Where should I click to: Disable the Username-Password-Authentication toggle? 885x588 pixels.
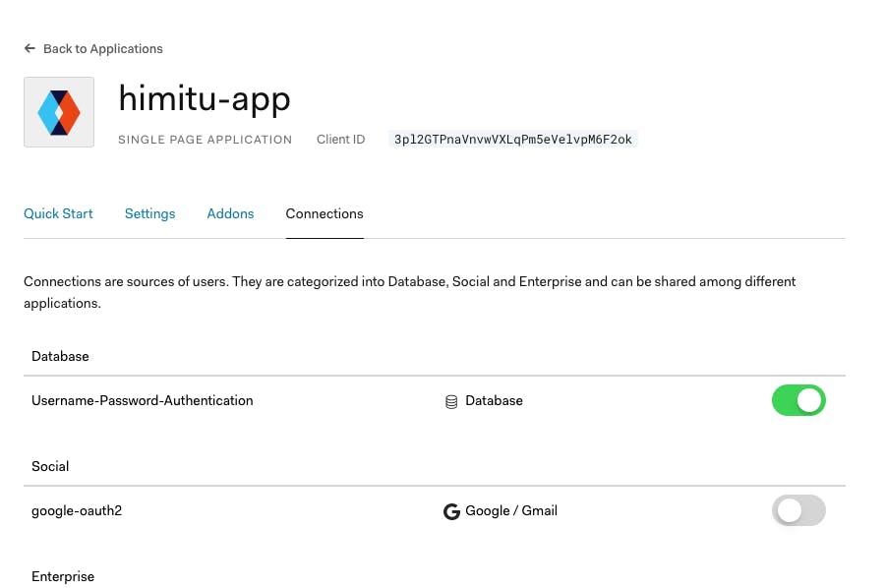798,400
